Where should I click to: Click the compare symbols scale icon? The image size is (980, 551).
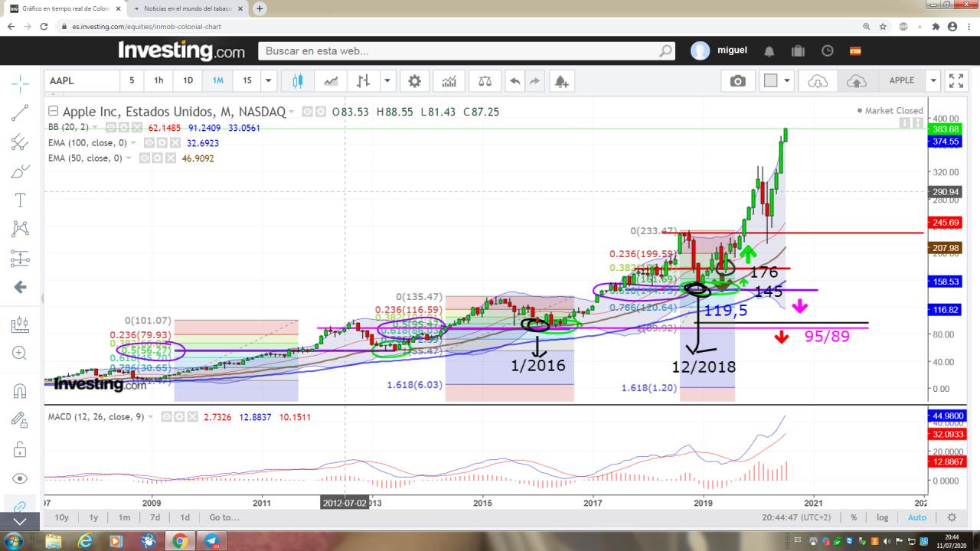(x=485, y=80)
